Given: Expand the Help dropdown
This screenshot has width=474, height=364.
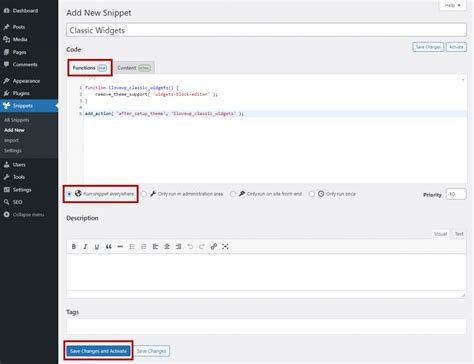Looking at the screenshot, I should click(453, 5).
